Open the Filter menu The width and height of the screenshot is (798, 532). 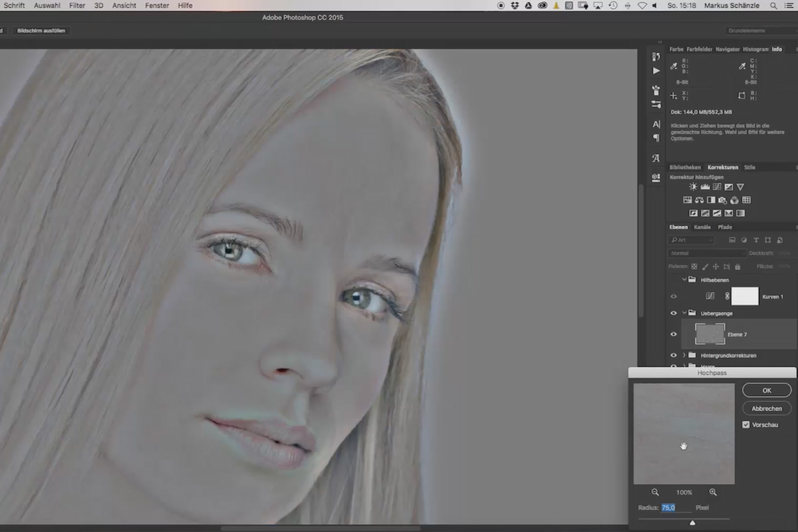tap(76, 5)
